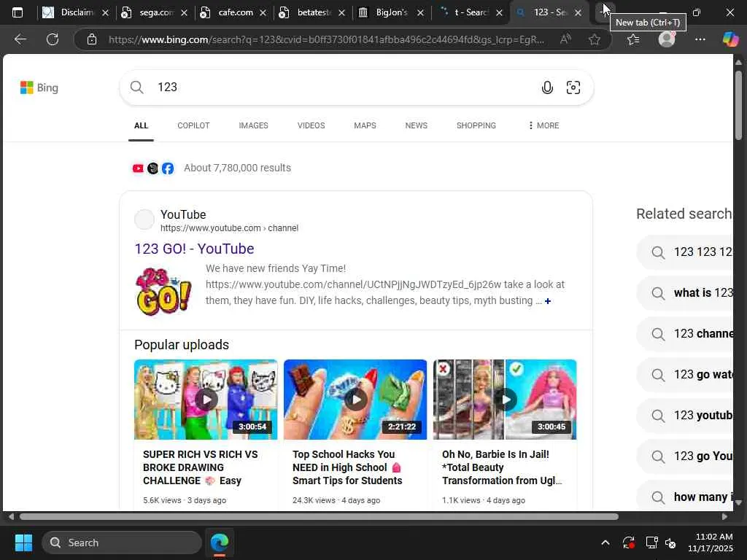Viewport: 747px width, 560px height.
Task: Click related search '123 youtub'
Action: point(686,416)
